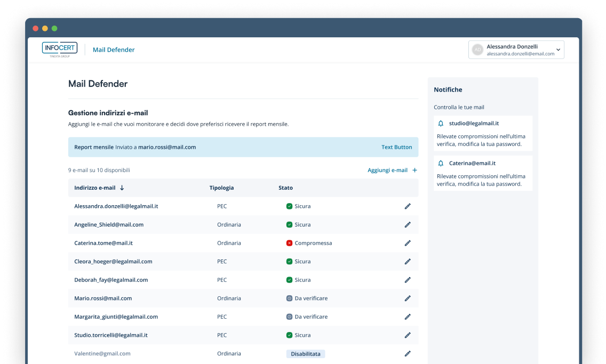Select Valentine@gmail.com address
The width and height of the screenshot is (606, 364).
(102, 353)
